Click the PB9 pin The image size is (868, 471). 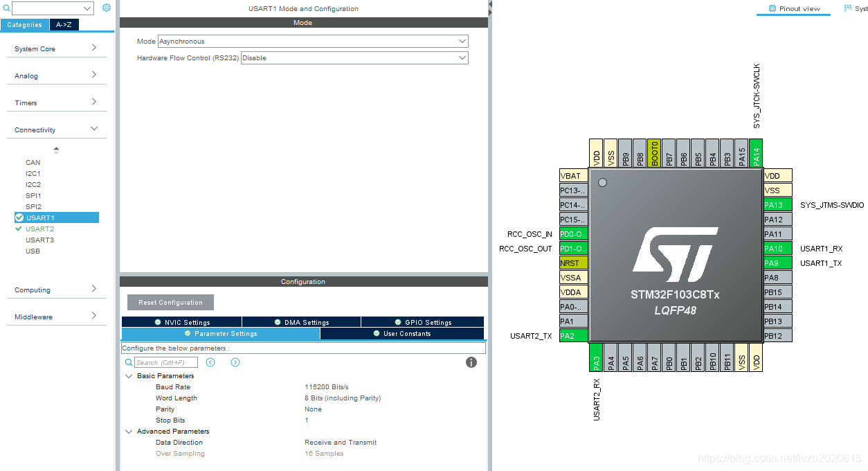(x=625, y=152)
